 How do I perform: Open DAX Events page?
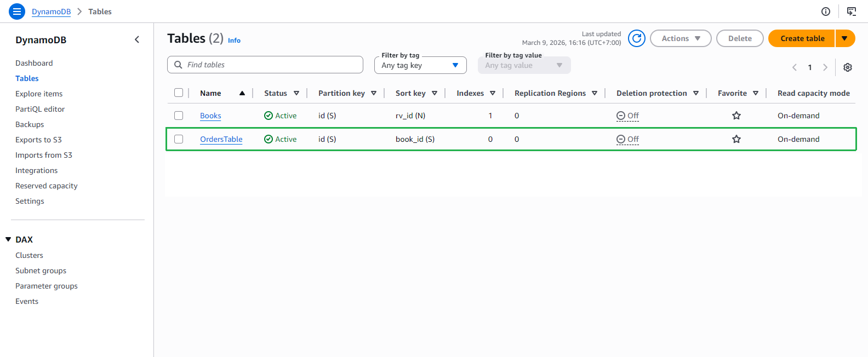tap(27, 301)
